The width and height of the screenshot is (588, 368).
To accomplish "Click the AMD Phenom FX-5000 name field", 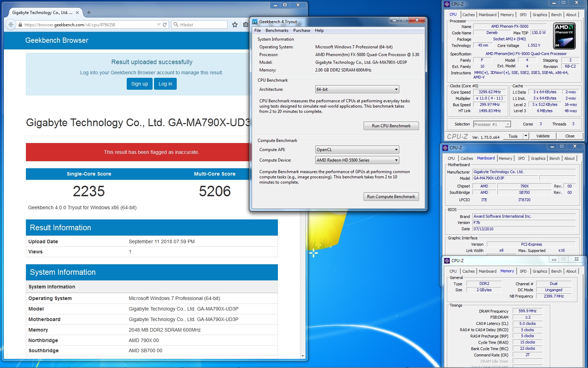I will click(510, 26).
